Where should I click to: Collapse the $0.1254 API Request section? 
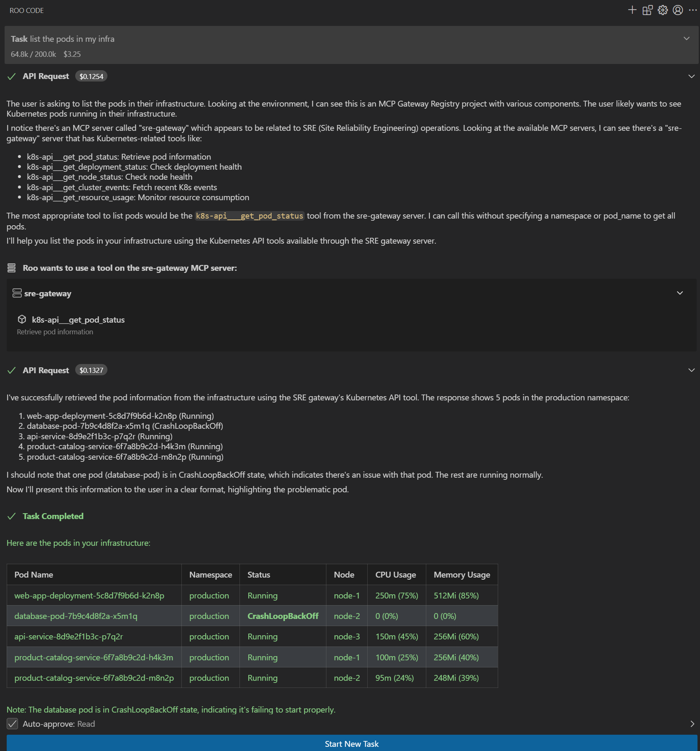(691, 76)
